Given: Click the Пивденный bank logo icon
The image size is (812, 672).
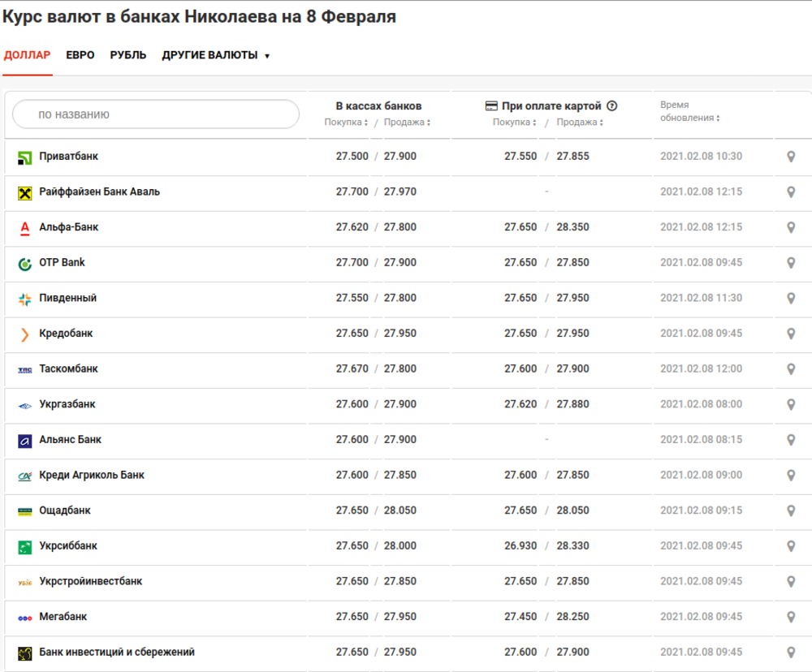Looking at the screenshot, I should [x=25, y=299].
